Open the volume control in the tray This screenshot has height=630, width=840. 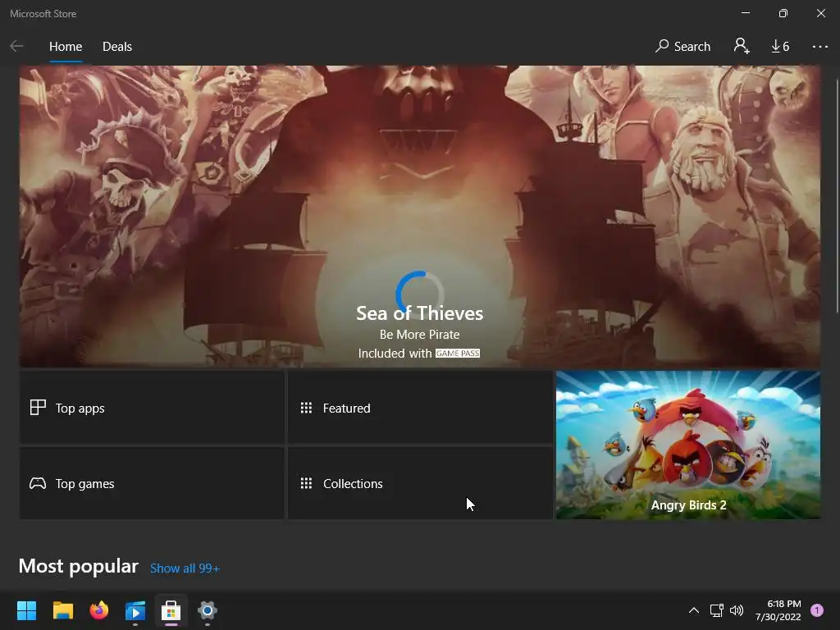tap(737, 610)
